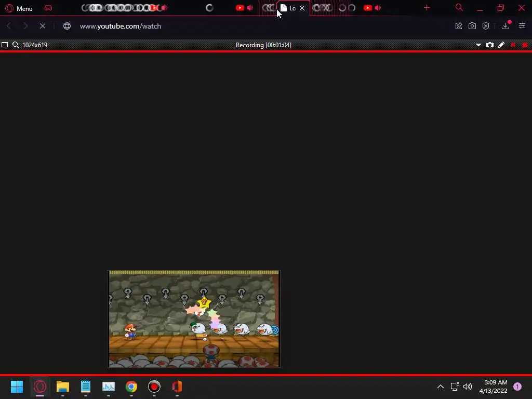Screen dimensions: 532x399
Task: Switch to the first YouTube tab in the middle
Action: click(240, 8)
